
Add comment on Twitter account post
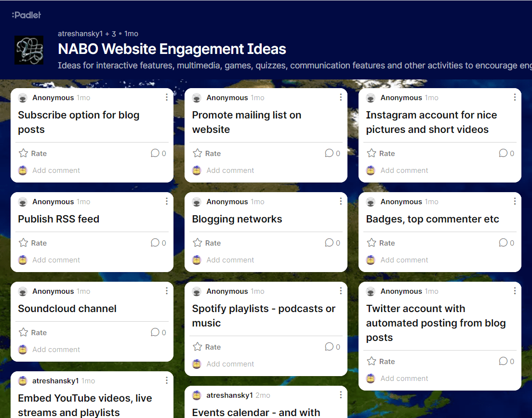click(x=404, y=379)
